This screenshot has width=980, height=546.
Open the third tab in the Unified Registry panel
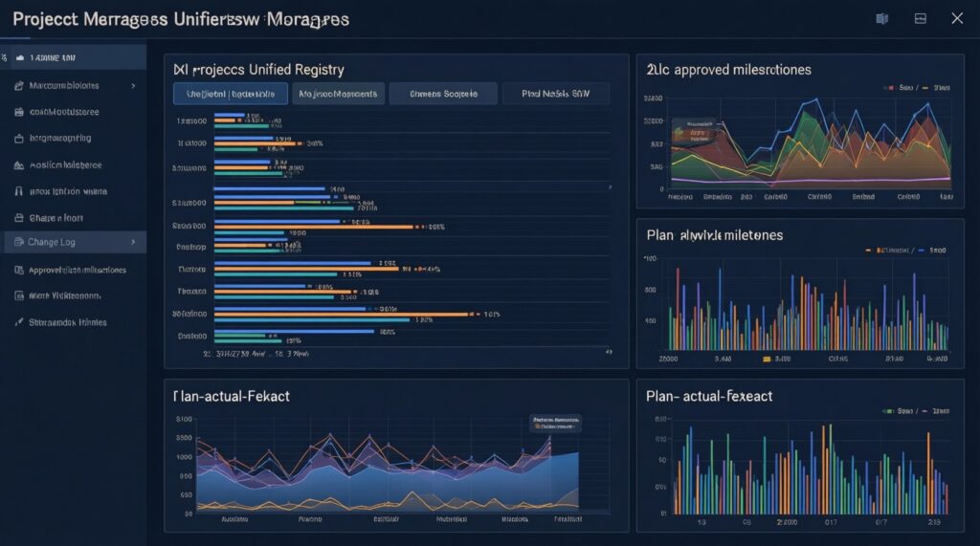pos(445,94)
